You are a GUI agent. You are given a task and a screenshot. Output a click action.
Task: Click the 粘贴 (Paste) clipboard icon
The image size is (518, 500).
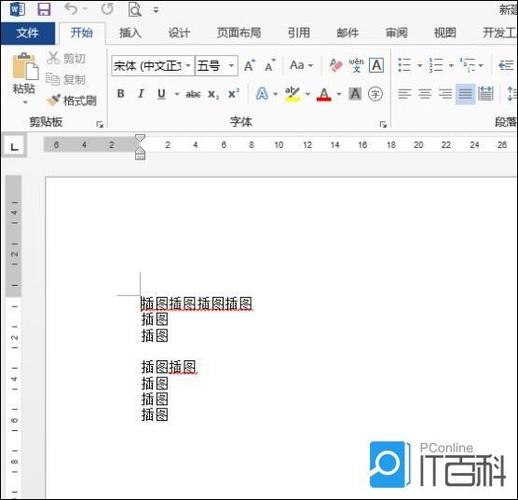25,66
